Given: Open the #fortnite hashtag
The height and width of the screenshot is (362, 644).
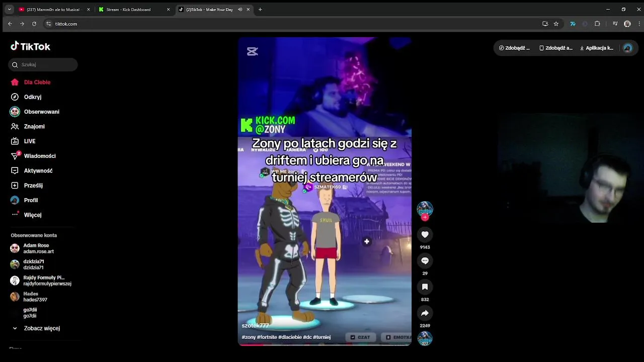Looking at the screenshot, I should click(267, 337).
